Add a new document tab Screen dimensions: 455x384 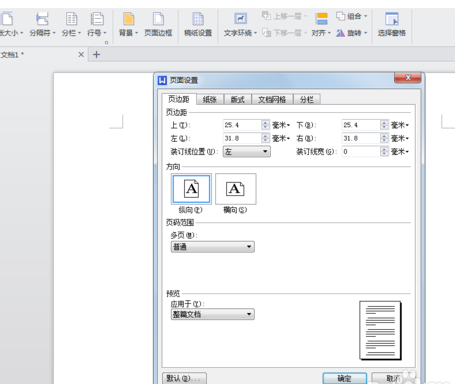tap(96, 54)
